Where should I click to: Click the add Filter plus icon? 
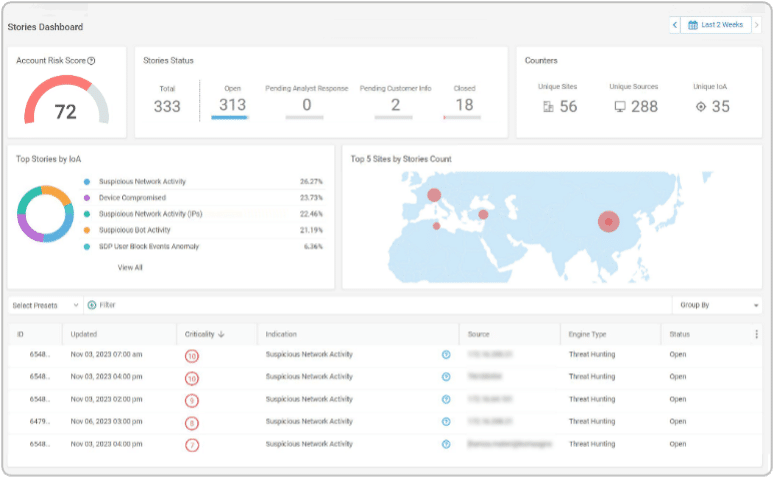tap(92, 305)
